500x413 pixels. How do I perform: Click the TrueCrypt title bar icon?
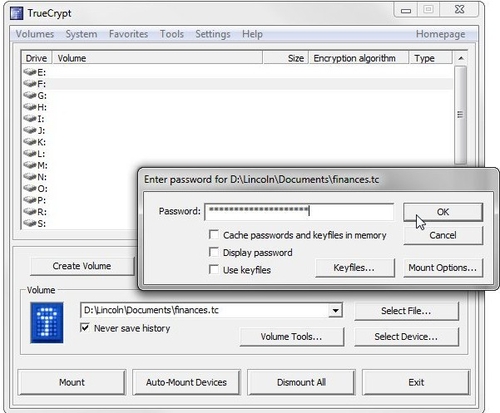pyautogui.click(x=16, y=13)
